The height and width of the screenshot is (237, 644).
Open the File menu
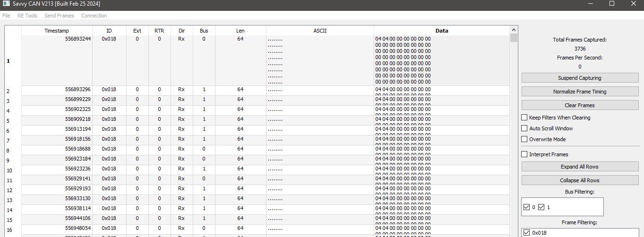[6, 16]
